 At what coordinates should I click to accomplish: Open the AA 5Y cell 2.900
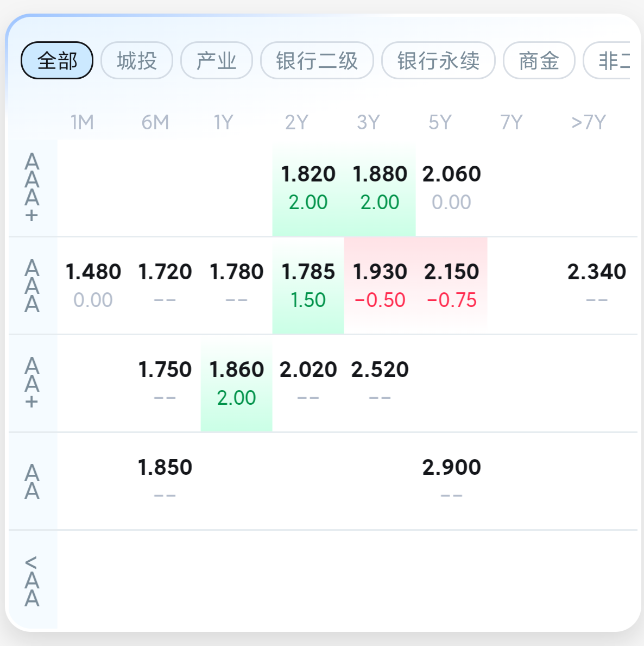pyautogui.click(x=452, y=481)
